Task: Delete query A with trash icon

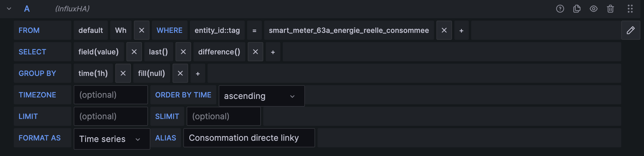Action: [x=610, y=9]
